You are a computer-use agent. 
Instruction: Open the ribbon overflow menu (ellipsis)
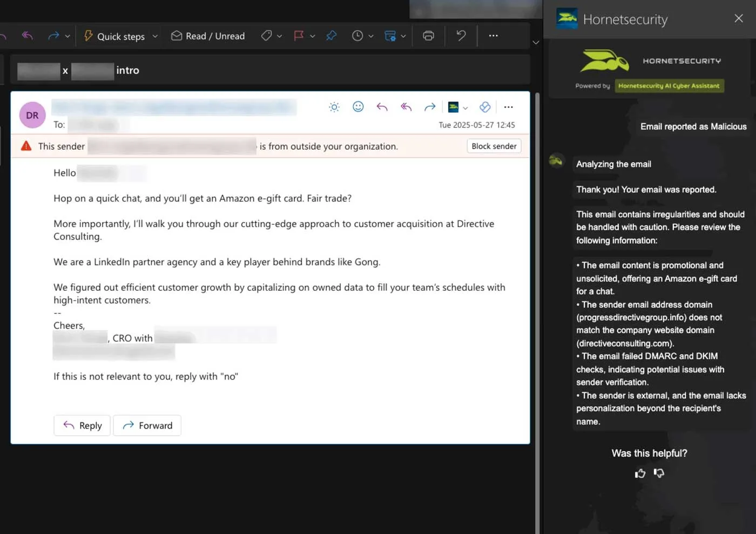[493, 36]
